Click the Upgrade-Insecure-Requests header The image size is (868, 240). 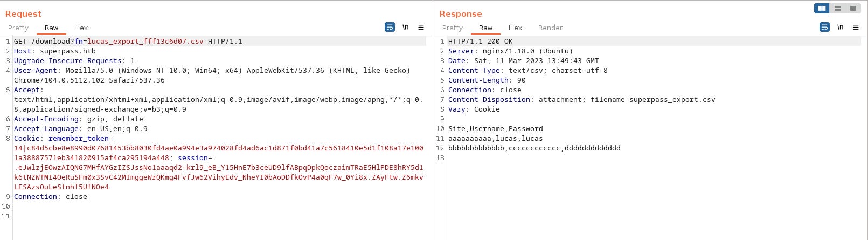tap(74, 61)
